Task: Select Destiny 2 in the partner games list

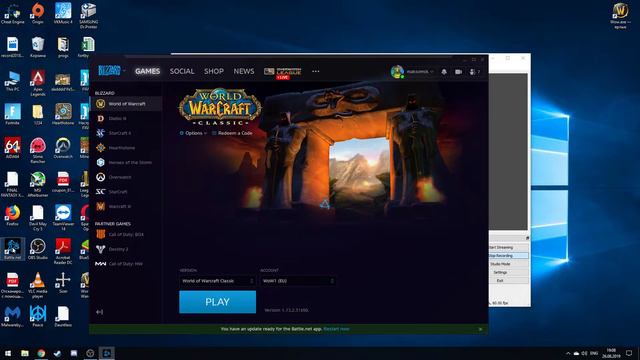Action: 126,249
